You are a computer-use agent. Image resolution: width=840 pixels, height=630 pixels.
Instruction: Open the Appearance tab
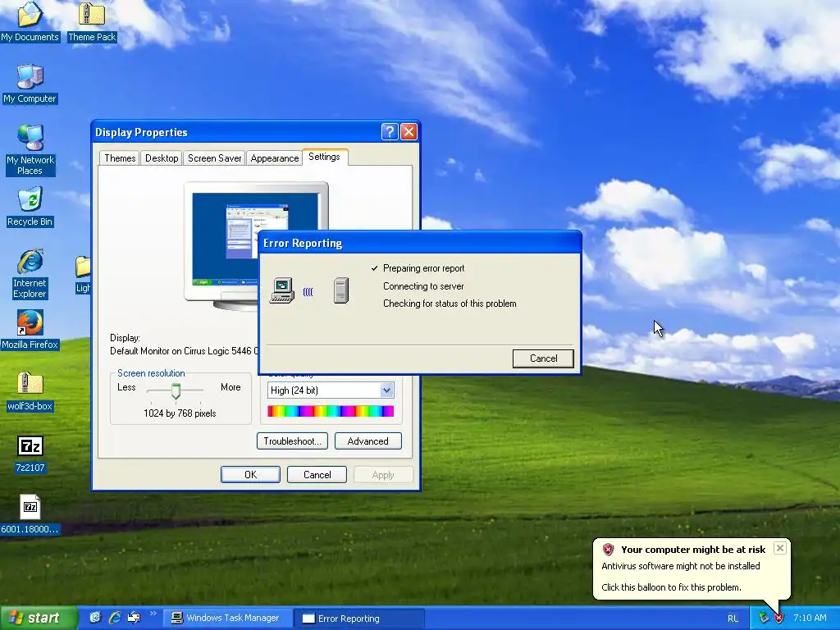(x=275, y=158)
